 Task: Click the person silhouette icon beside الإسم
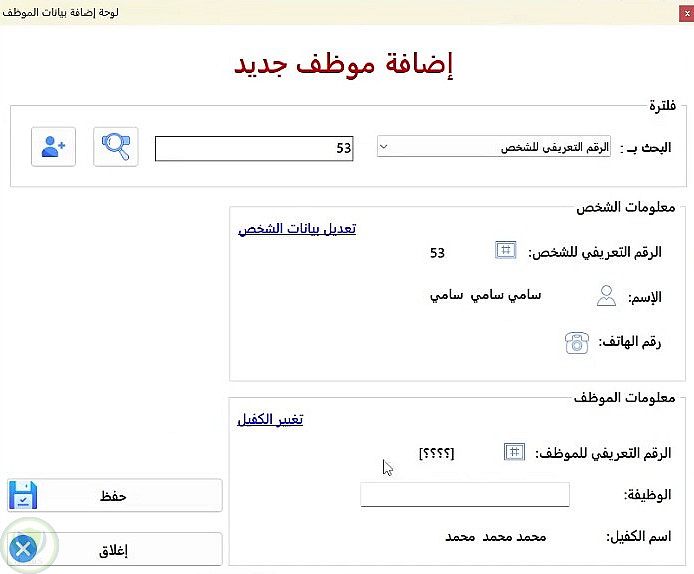pos(606,296)
